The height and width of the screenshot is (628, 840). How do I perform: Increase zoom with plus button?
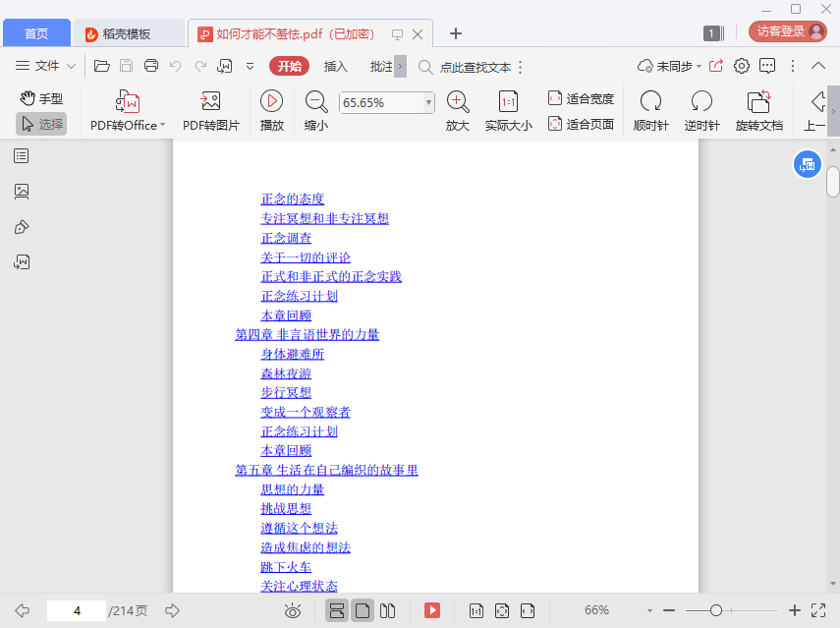[x=795, y=610]
